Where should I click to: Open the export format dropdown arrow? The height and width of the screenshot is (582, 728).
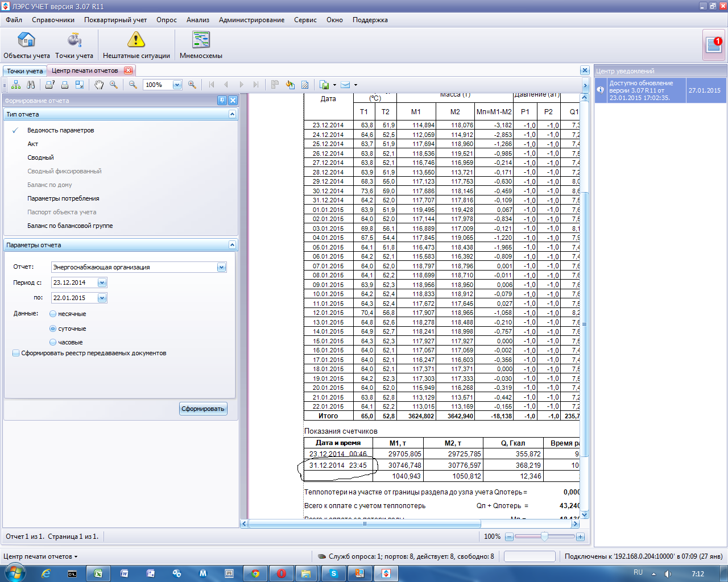(334, 85)
